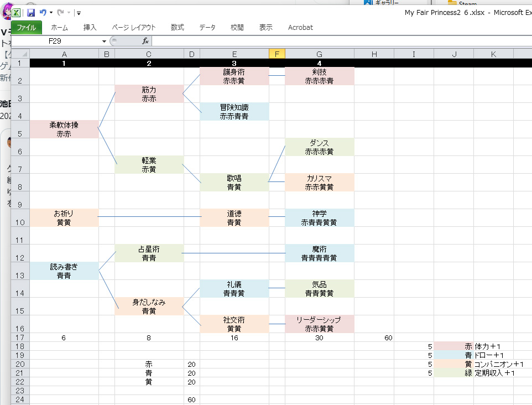532x405 pixels.
Task: Select the 軽業 赤黄 cell
Action: 149,164
